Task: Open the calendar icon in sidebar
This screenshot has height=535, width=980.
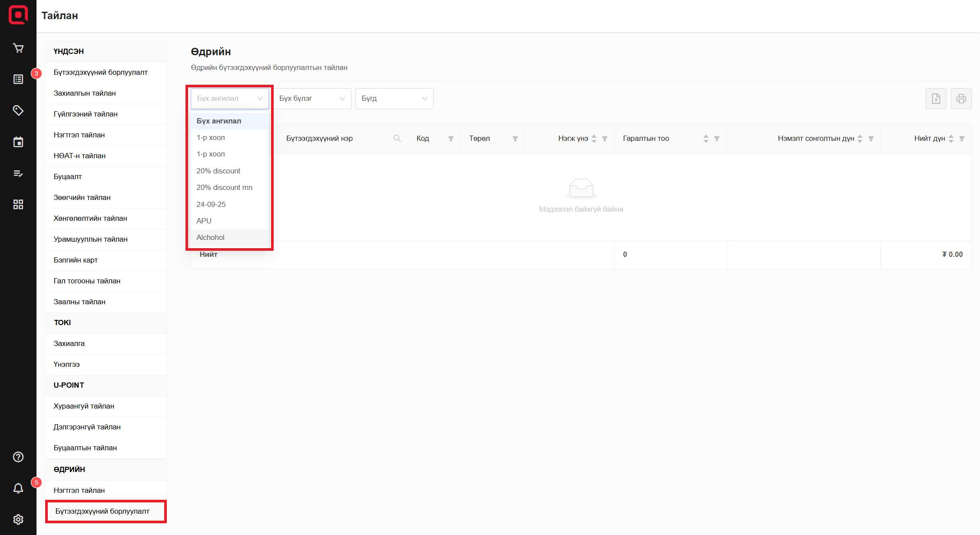Action: pos(18,142)
